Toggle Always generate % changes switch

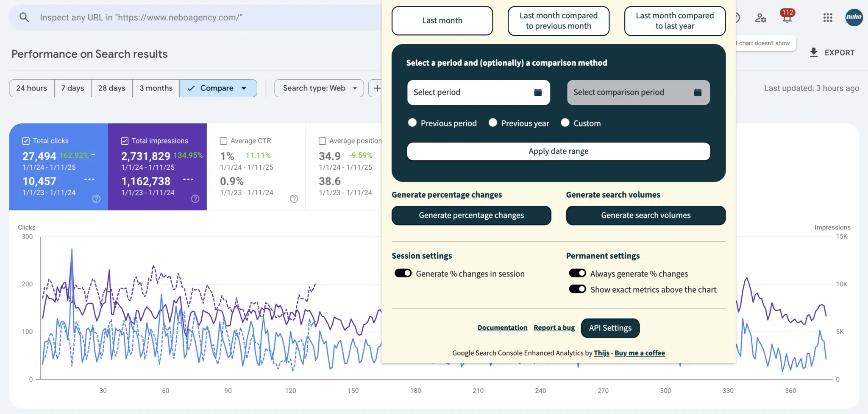point(577,273)
